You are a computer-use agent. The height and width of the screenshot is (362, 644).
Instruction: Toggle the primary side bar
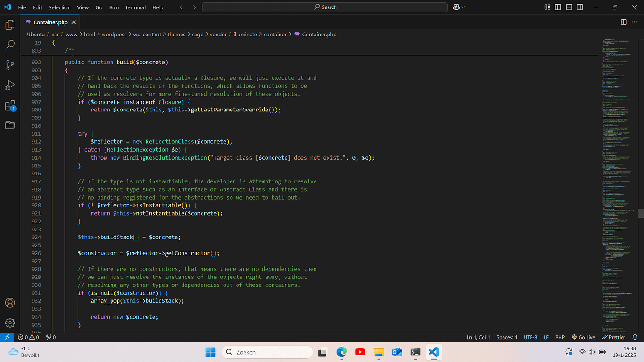coord(558,7)
